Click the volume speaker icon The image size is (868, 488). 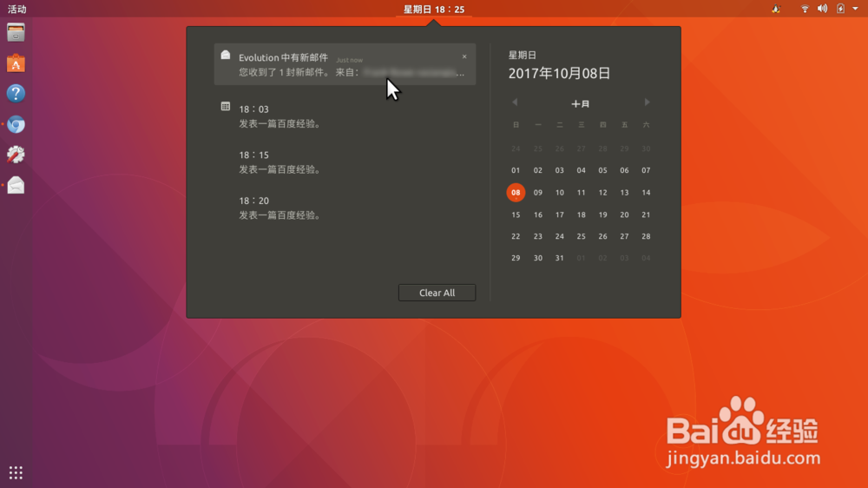[x=823, y=9]
